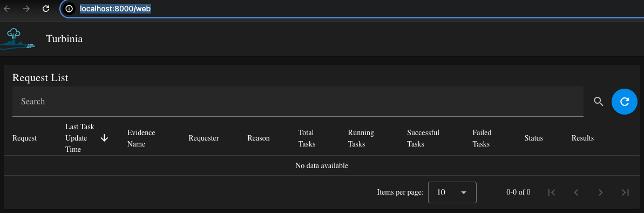Sort by Successful Tasks column header
The image size is (644, 213).
click(423, 138)
